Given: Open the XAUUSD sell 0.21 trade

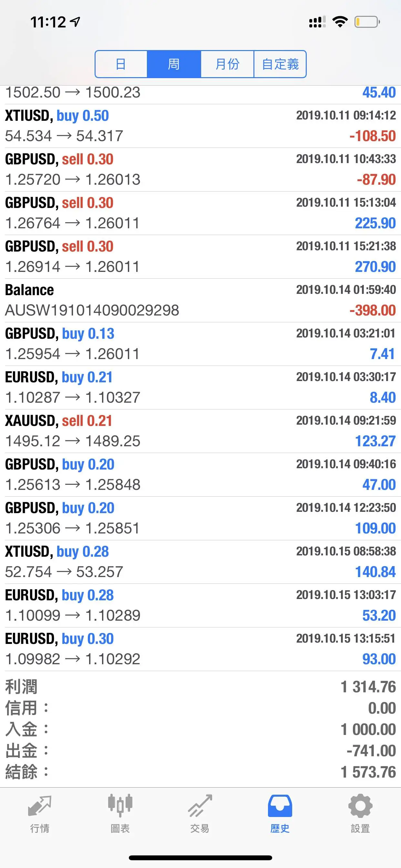Looking at the screenshot, I should 200,431.
